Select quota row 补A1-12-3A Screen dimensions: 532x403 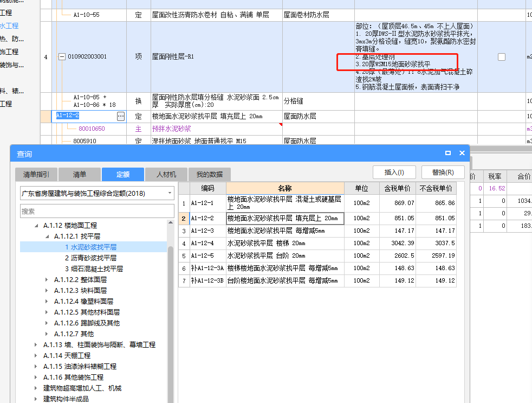pos(317,268)
